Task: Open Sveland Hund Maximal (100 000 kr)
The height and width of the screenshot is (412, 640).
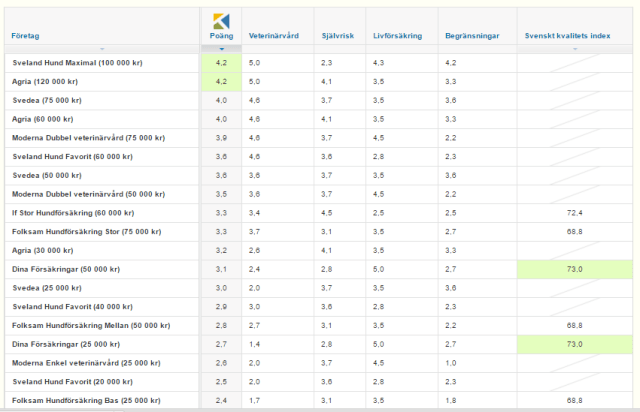Action: (77, 62)
